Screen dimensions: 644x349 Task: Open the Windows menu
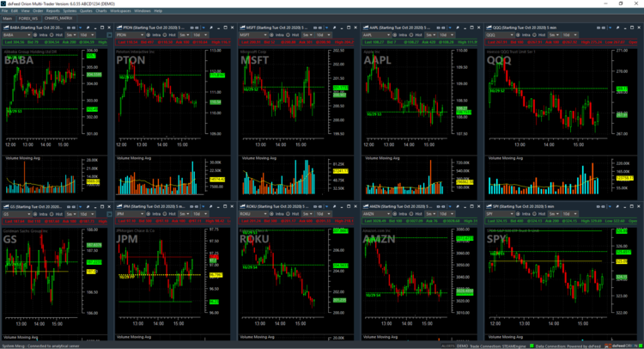coord(143,10)
